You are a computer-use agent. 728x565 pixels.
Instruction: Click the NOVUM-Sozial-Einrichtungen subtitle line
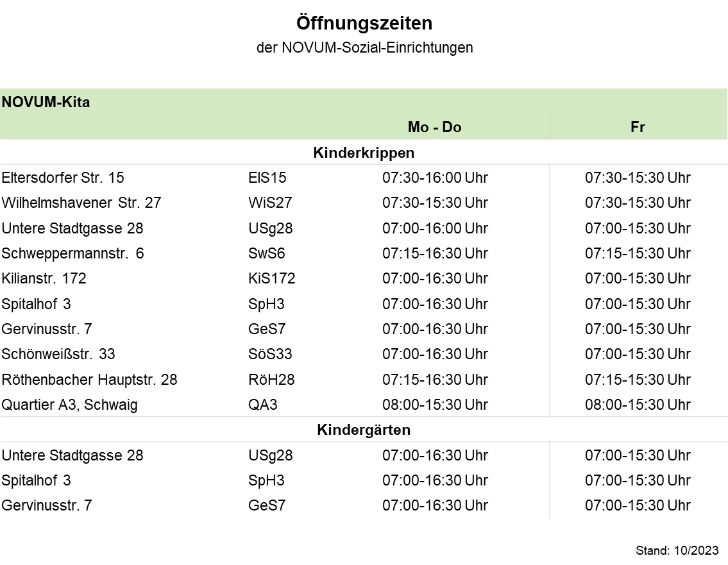[x=364, y=48]
